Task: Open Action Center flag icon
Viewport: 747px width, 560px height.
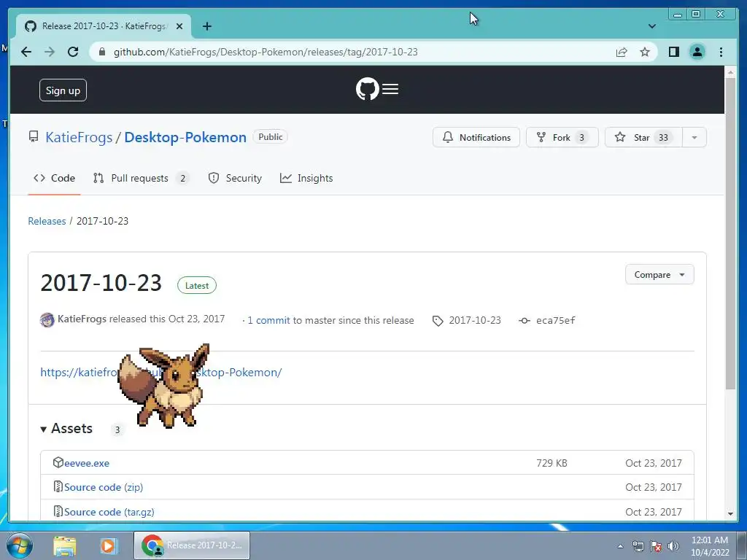Action: click(656, 546)
